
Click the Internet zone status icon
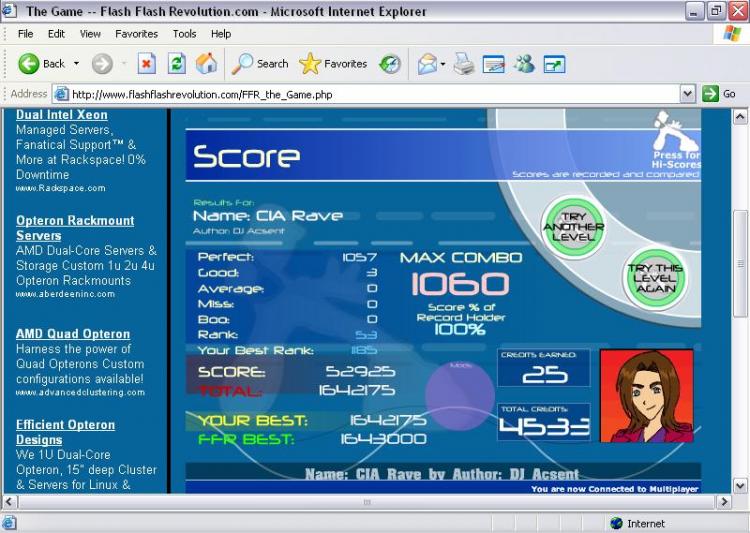[x=616, y=523]
